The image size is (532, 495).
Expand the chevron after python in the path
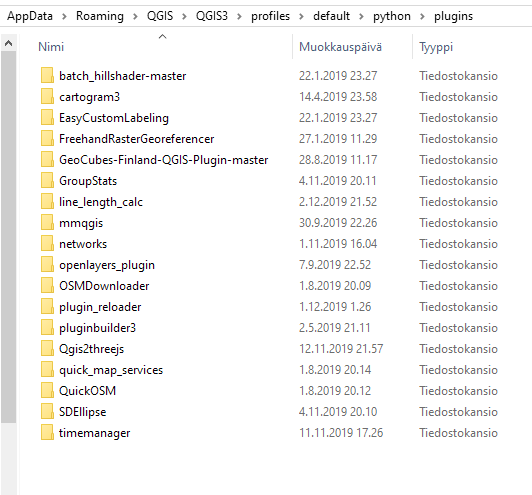tap(422, 16)
